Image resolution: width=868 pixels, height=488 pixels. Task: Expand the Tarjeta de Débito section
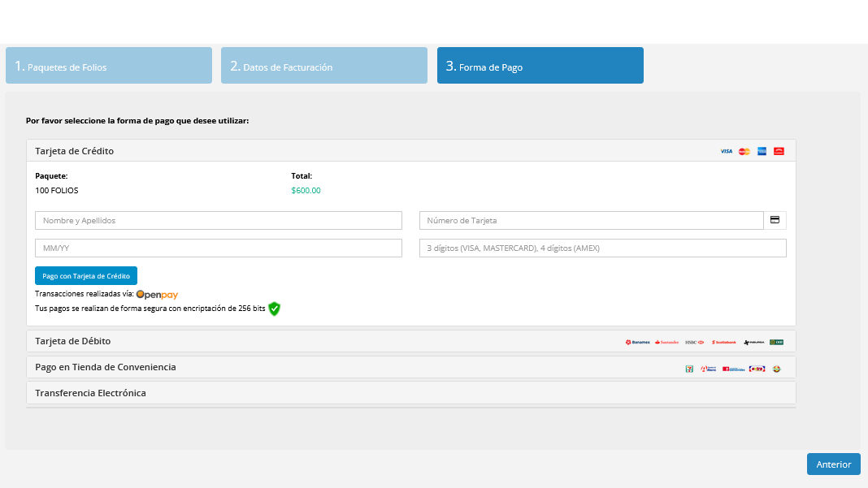point(73,341)
